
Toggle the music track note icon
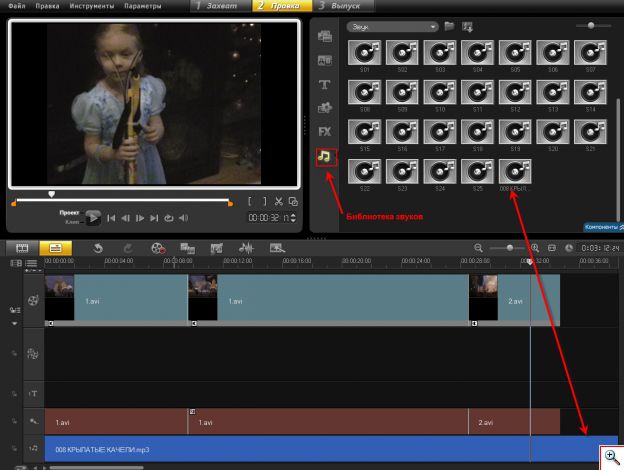point(33,448)
